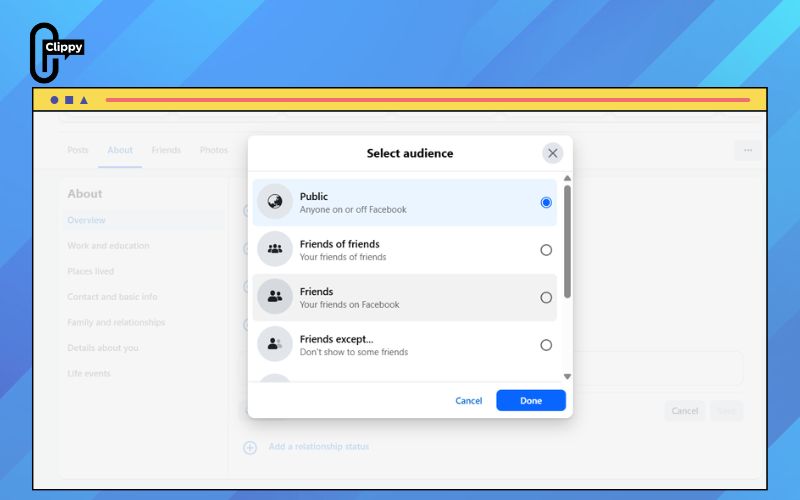Select the Public radio button
The image size is (800, 500).
pos(546,203)
